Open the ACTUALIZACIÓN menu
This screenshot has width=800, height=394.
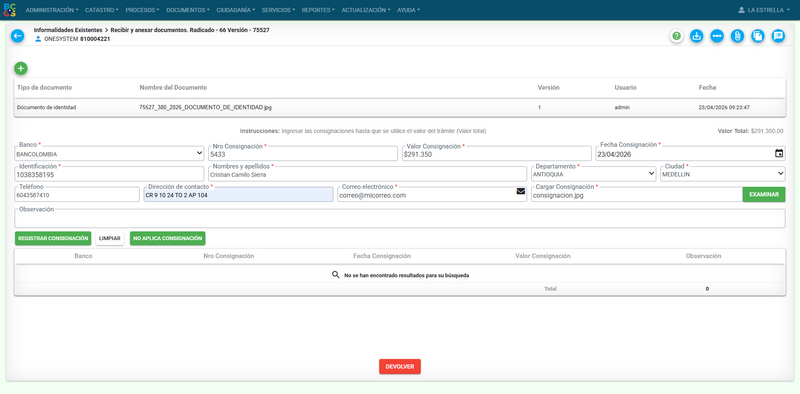[x=366, y=10]
